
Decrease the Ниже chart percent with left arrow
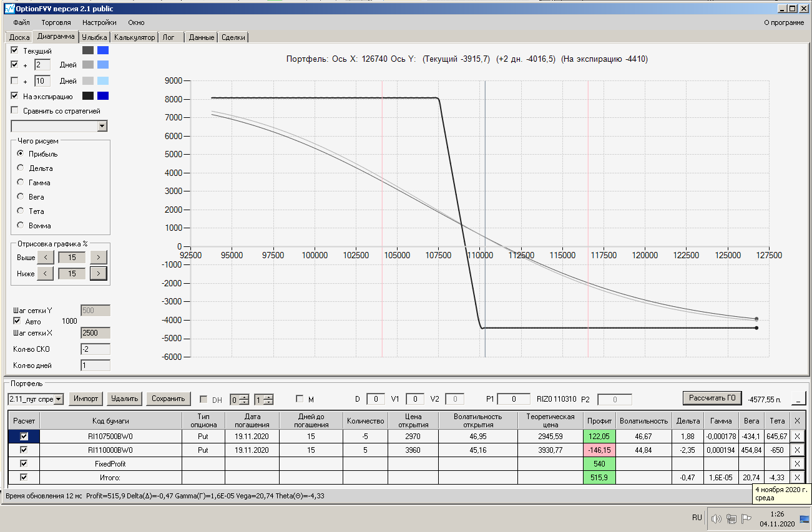[x=45, y=273]
